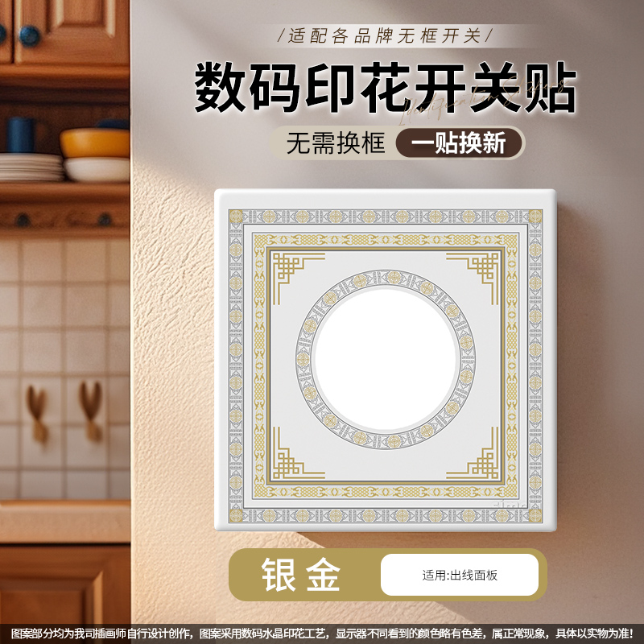This screenshot has width=644, height=644.
Task: Click the 适配各品牌无框开关 banner text
Action: click(x=385, y=35)
